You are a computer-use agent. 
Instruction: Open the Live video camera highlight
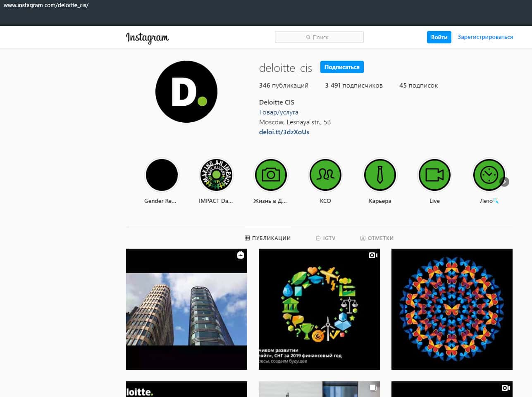tap(434, 175)
